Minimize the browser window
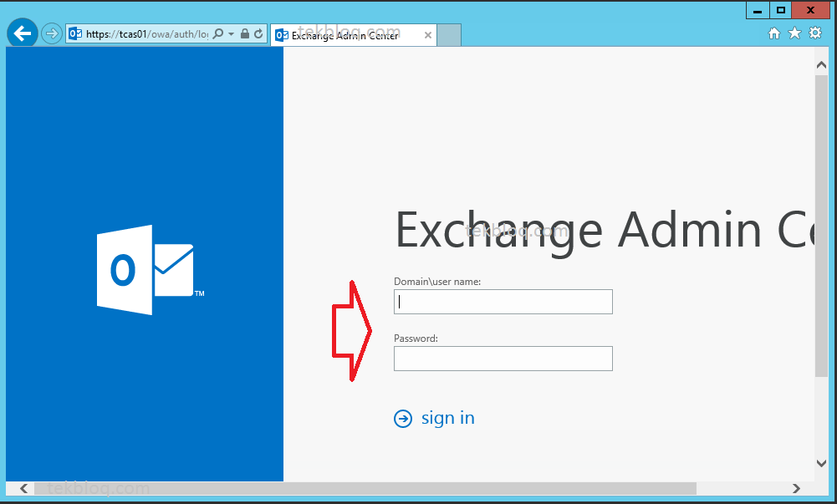Viewport: 837px width, 504px height. [x=758, y=10]
